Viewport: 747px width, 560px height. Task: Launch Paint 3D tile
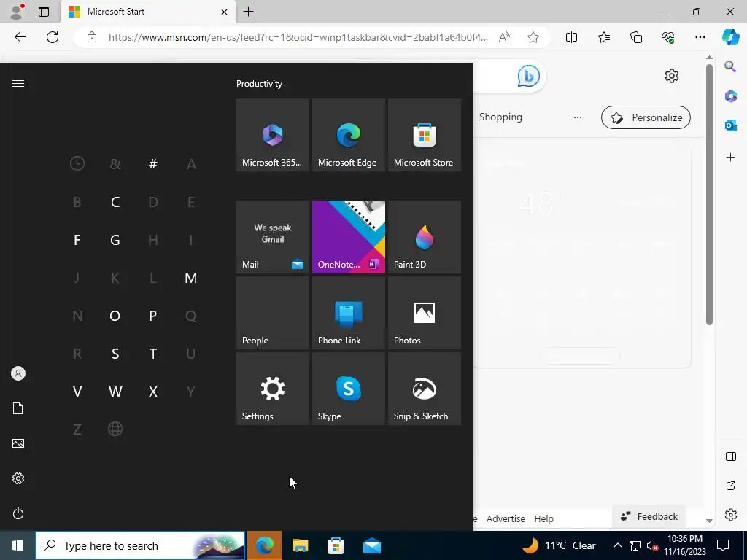pyautogui.click(x=425, y=237)
